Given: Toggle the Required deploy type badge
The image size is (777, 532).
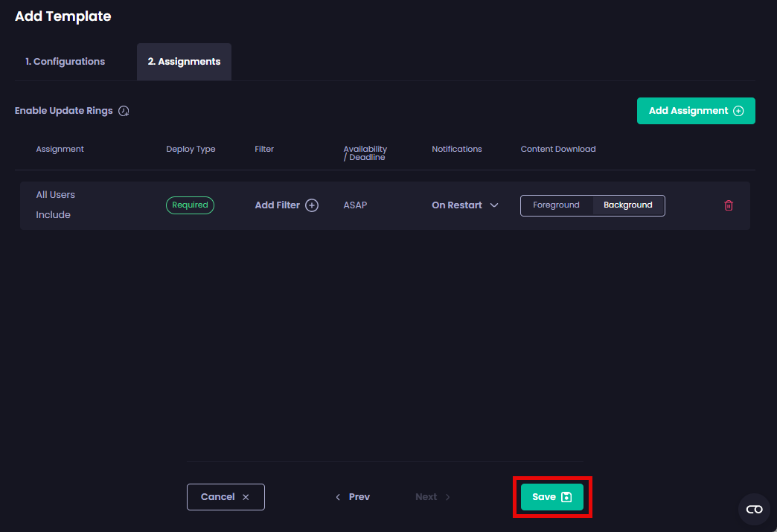Looking at the screenshot, I should tap(190, 205).
